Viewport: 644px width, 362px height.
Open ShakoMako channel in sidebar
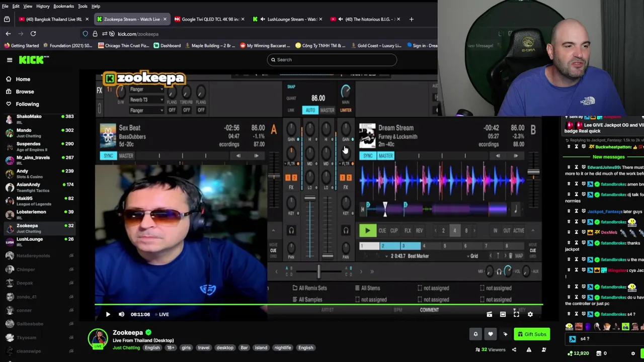pyautogui.click(x=39, y=119)
